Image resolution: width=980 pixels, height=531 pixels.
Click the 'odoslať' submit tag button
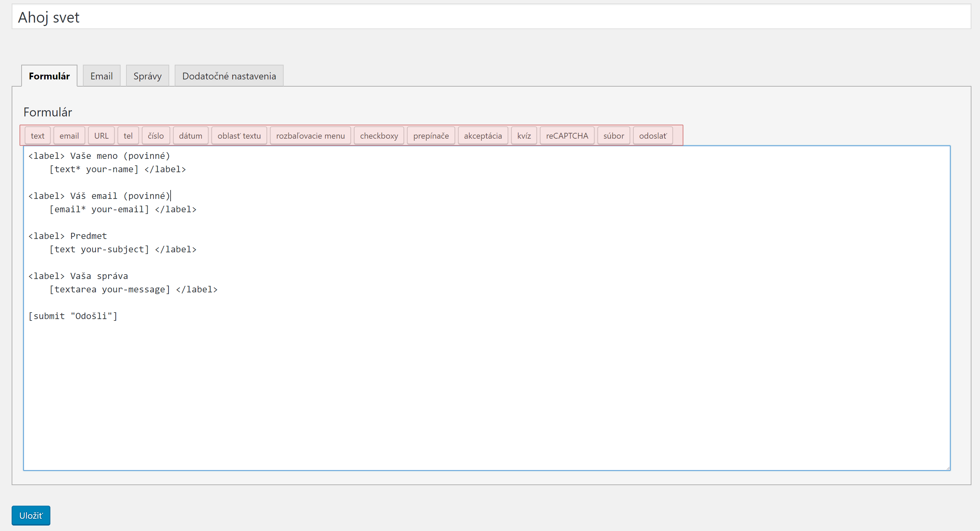653,136
